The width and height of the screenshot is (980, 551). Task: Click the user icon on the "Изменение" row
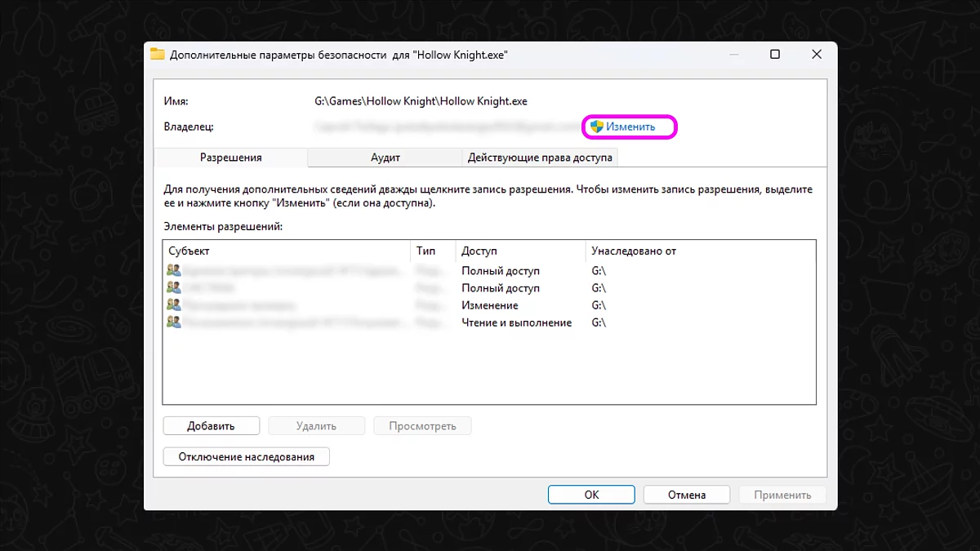coord(172,304)
